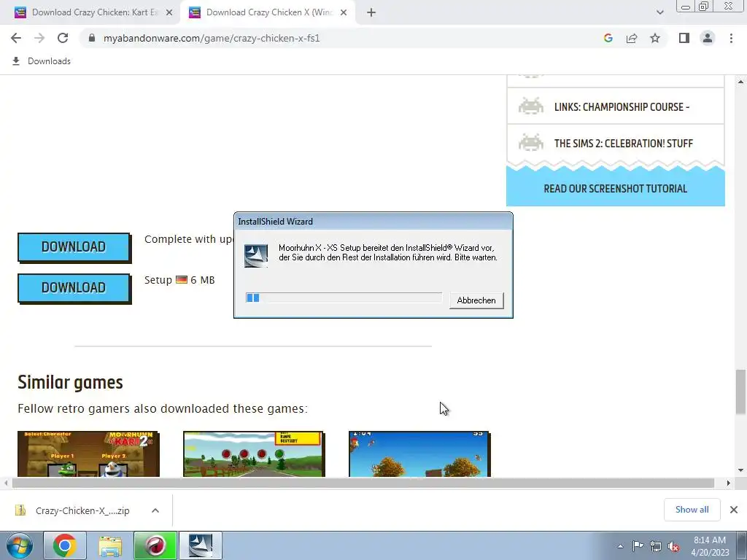747x560 pixels.
Task: Click the Download button for complete version
Action: pos(74,246)
